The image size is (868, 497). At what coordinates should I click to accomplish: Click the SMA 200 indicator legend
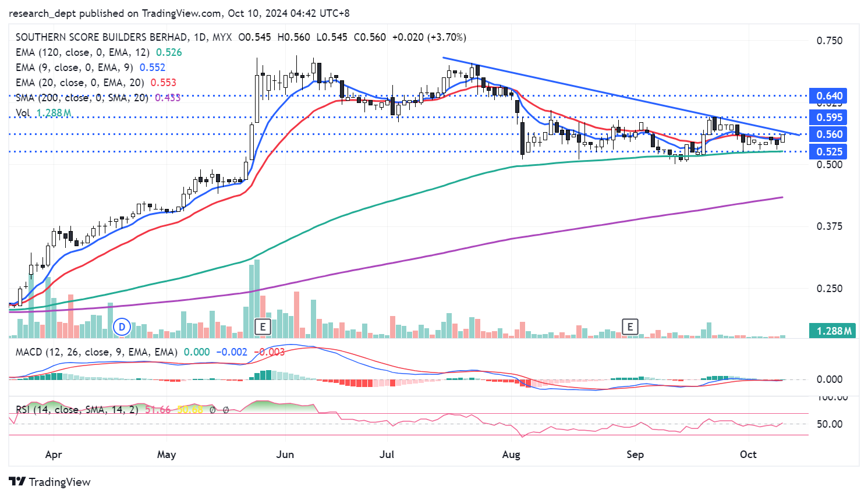click(x=82, y=98)
